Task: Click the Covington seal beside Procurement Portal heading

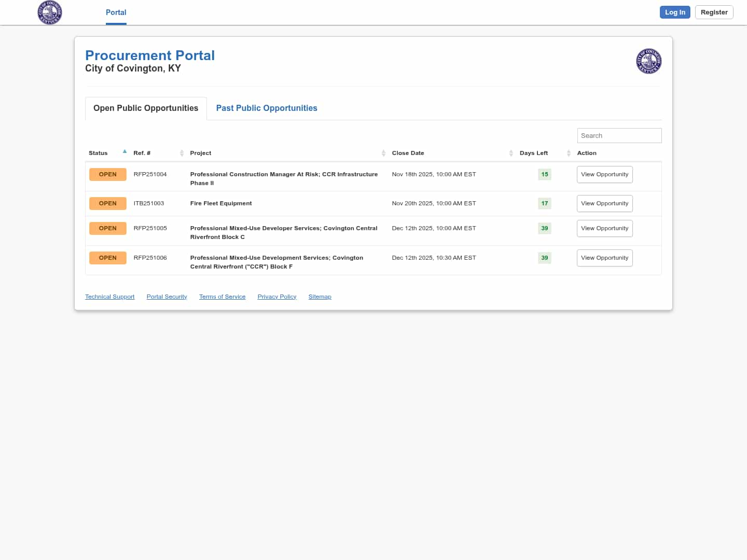Action: [648, 61]
